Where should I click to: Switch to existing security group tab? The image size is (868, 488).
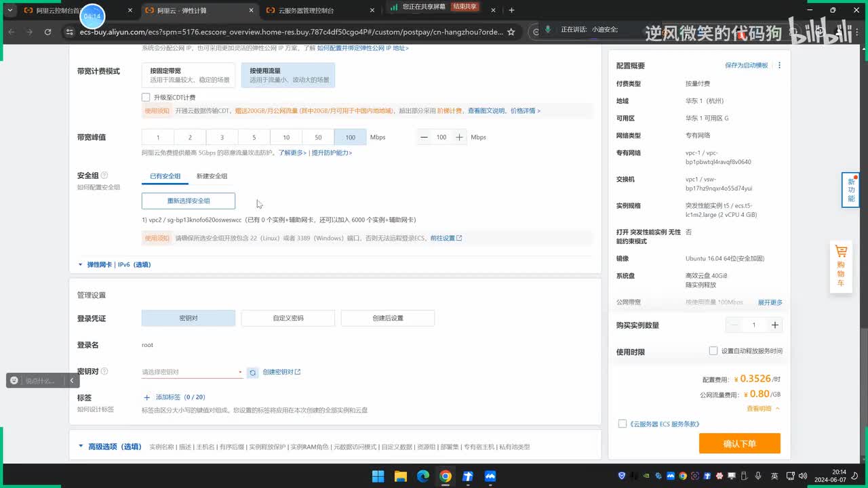pos(165,176)
